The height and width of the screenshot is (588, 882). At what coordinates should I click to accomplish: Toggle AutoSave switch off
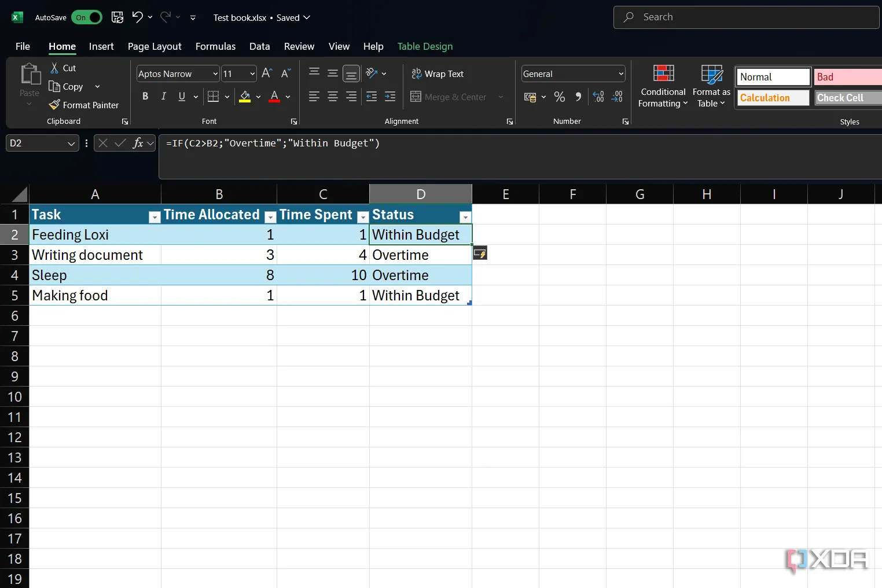tap(87, 17)
